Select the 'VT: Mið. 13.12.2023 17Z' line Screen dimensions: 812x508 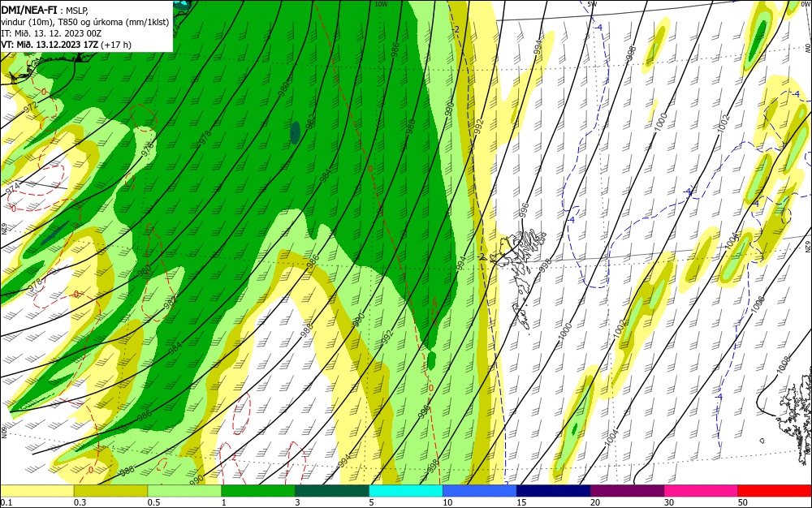coord(66,45)
